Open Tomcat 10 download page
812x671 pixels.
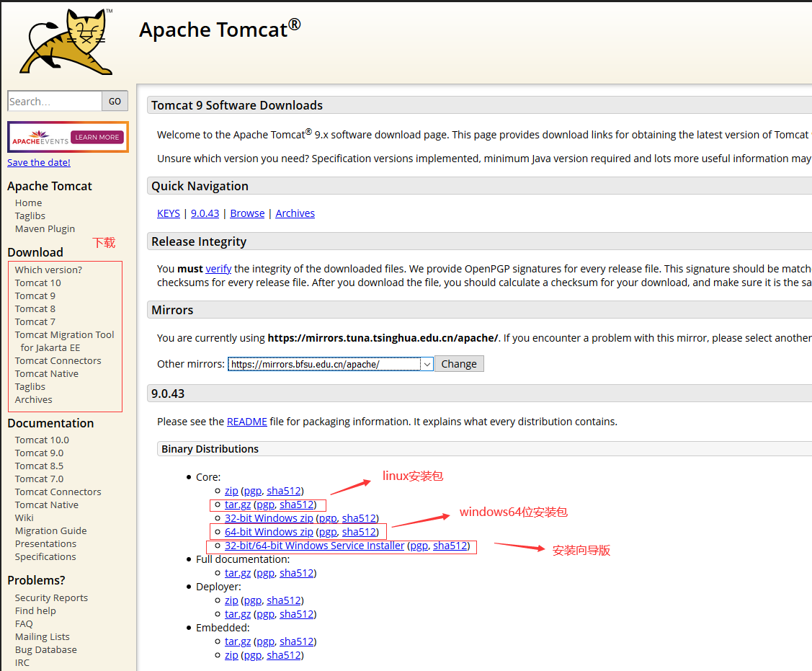tap(37, 283)
